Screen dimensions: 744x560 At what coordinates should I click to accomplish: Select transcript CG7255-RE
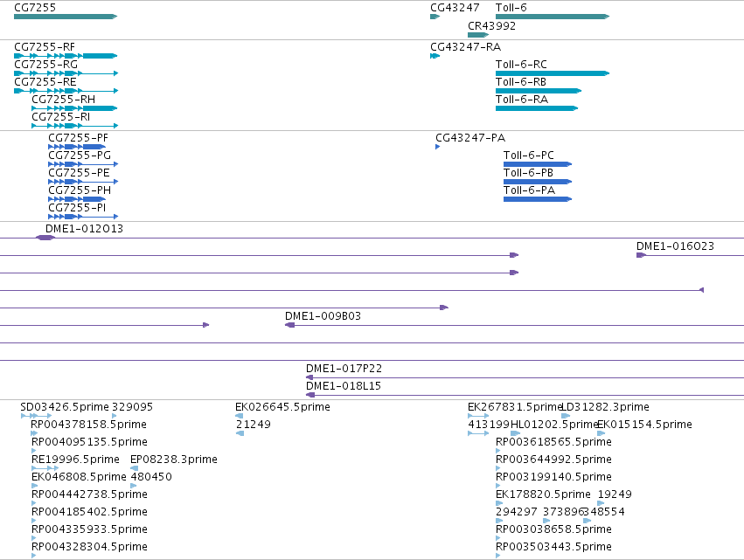(66, 91)
